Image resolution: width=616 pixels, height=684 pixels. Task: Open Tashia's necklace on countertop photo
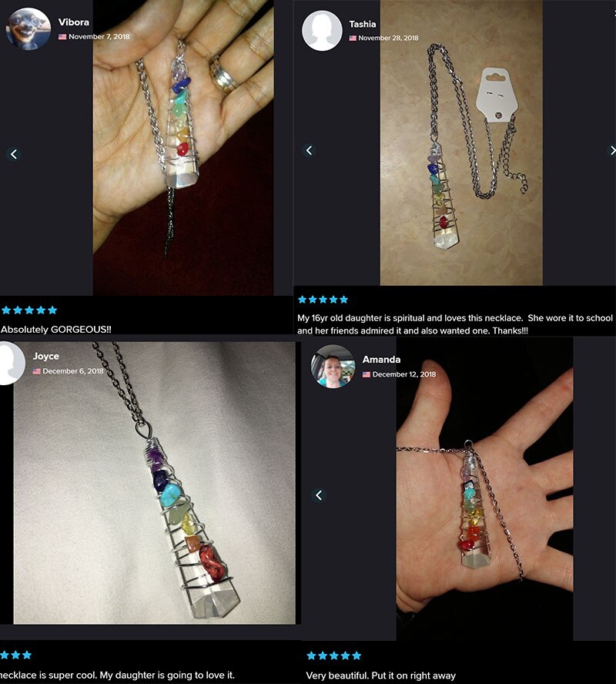pyautogui.click(x=461, y=142)
